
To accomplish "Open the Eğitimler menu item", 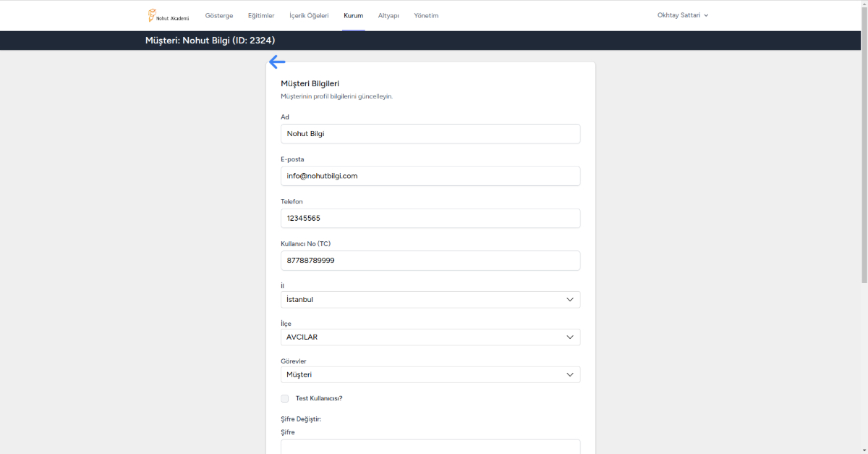I will point(261,15).
